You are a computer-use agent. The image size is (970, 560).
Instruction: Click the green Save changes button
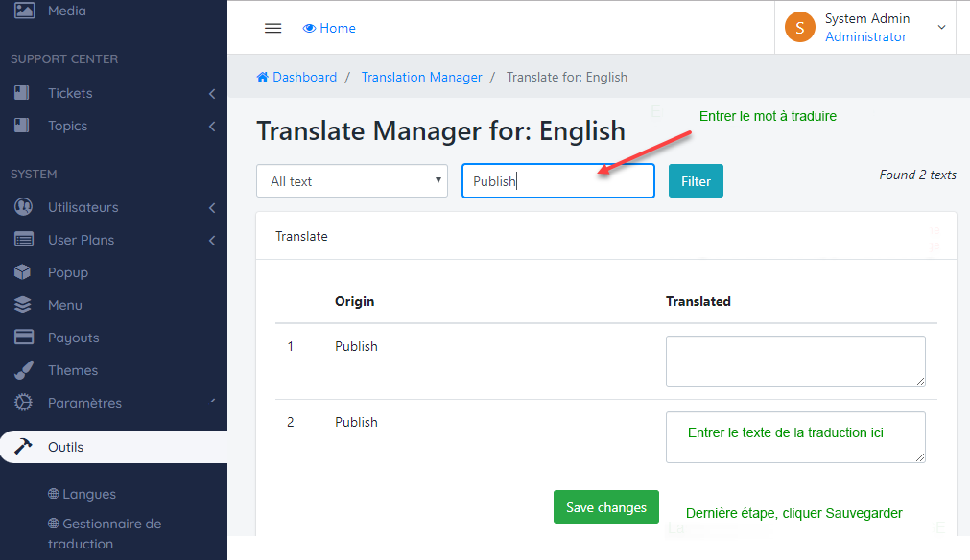click(x=605, y=507)
